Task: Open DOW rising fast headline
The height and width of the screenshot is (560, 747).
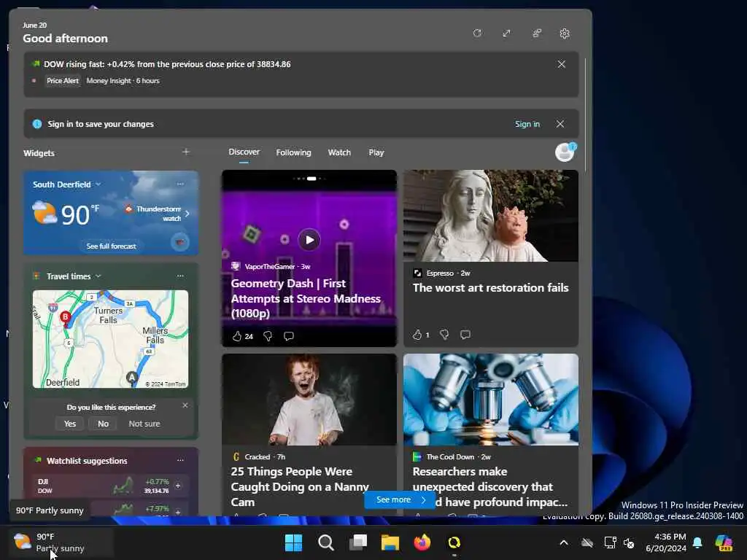Action: pos(167,64)
